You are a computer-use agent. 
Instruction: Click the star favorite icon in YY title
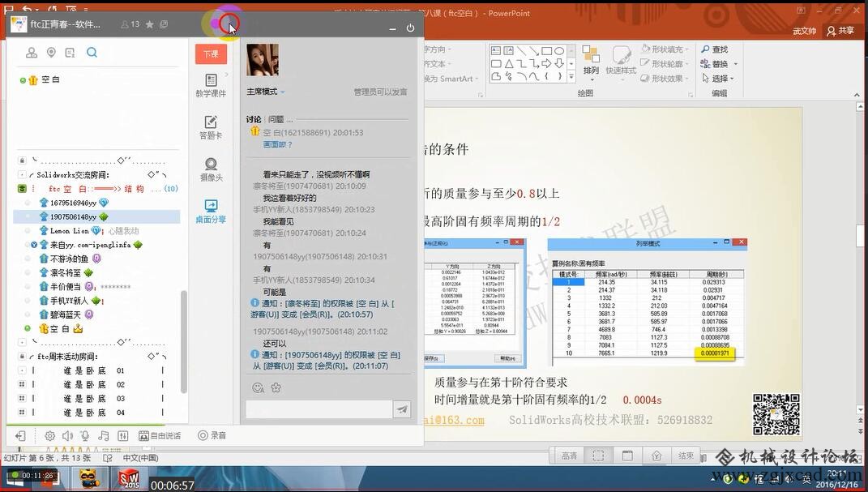tap(149, 24)
